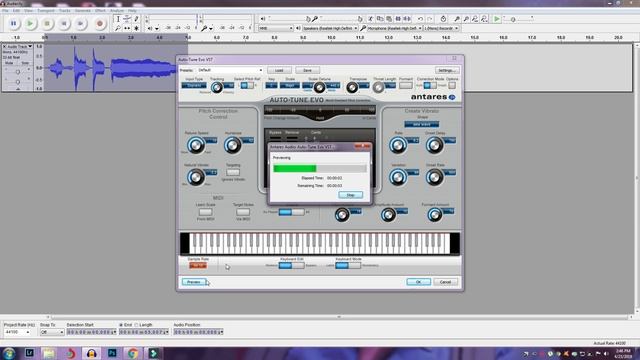Screen dimensions: 640x360
Task: Open the Tracks menu
Action: 64,10
